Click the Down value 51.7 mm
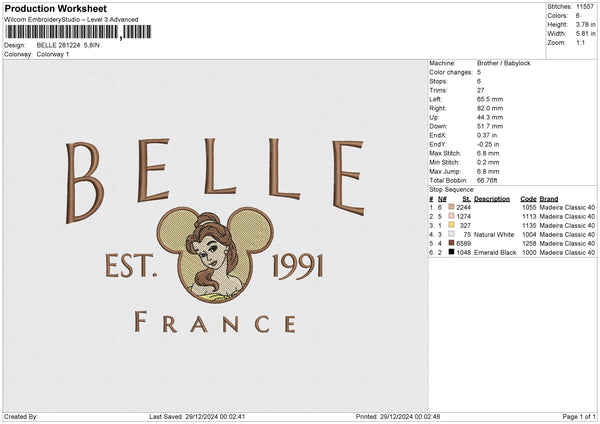 tap(490, 126)
